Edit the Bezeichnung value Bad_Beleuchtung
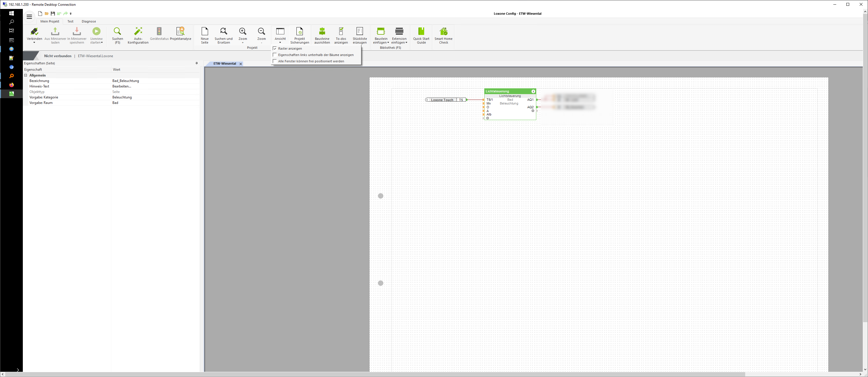868x377 pixels. [x=126, y=81]
